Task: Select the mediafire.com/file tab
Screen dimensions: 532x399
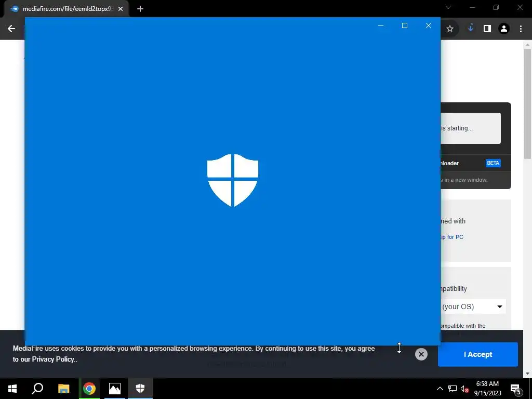Action: (66, 9)
